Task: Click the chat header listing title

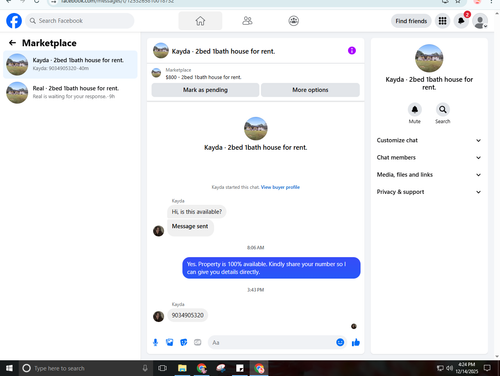Action: [223, 51]
